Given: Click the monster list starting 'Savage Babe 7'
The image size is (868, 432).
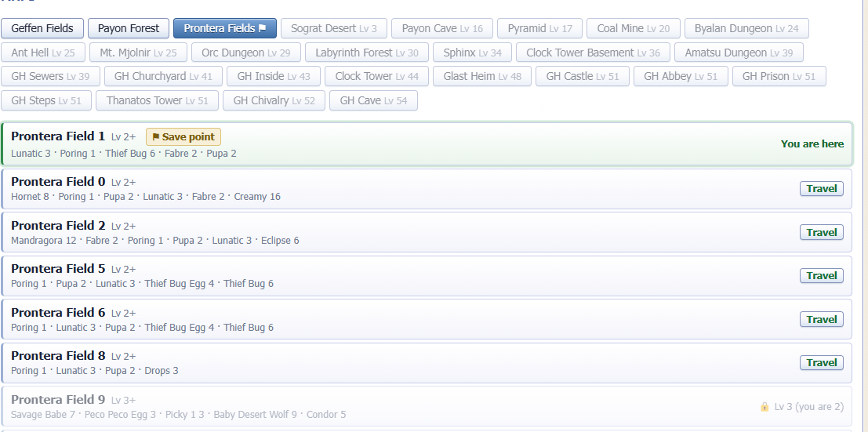Looking at the screenshot, I should 178,415.
